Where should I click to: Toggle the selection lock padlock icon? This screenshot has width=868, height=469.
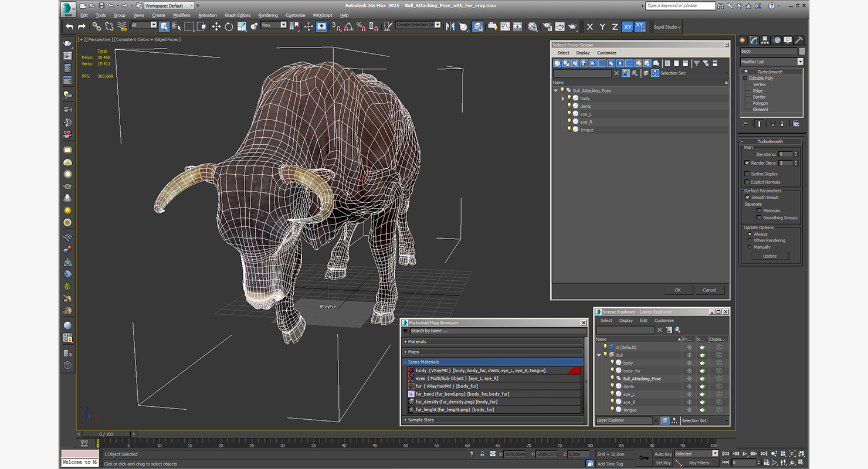pyautogui.click(x=482, y=454)
